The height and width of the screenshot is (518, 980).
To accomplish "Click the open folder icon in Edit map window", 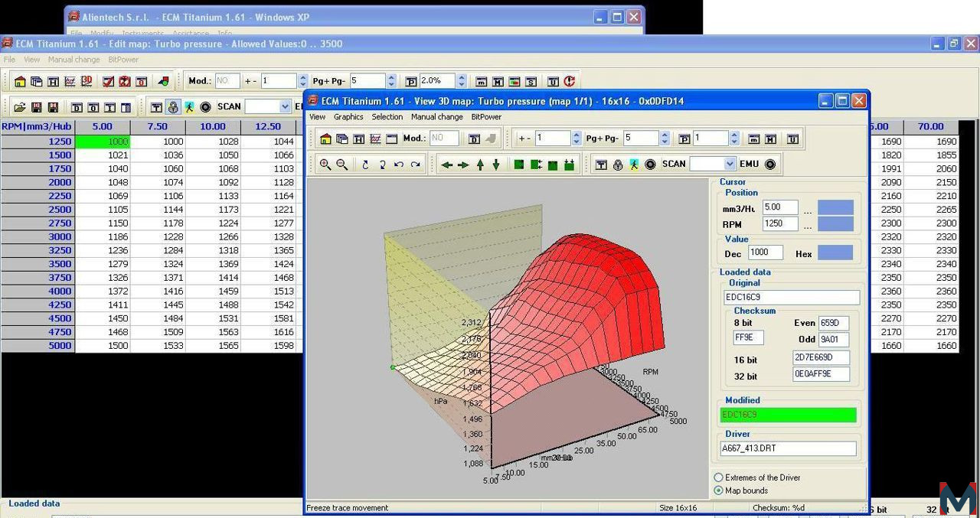I will tap(20, 107).
